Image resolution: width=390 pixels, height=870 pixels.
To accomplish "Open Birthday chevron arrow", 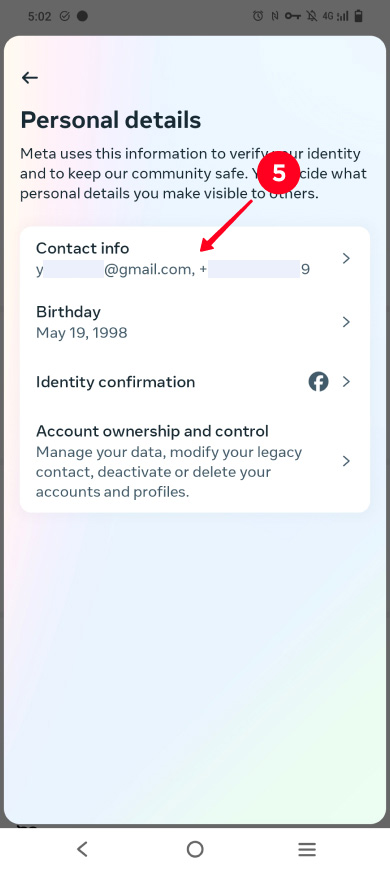I will (x=346, y=322).
